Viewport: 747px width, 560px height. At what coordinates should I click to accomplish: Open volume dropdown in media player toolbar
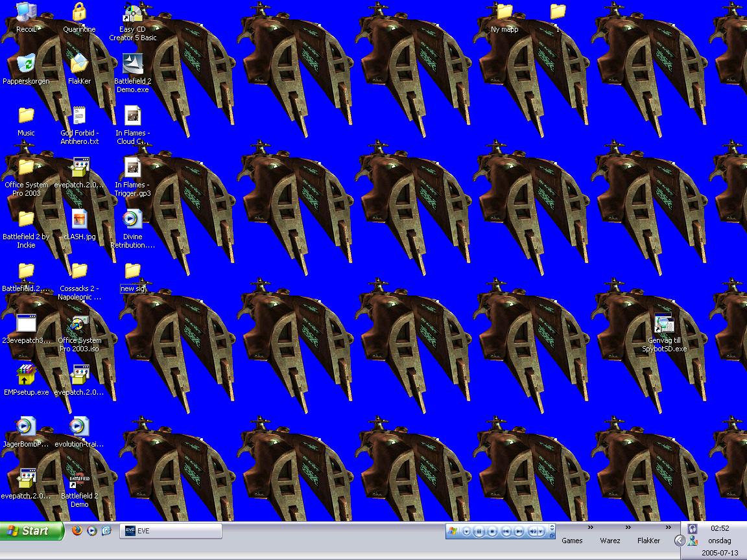(x=541, y=531)
